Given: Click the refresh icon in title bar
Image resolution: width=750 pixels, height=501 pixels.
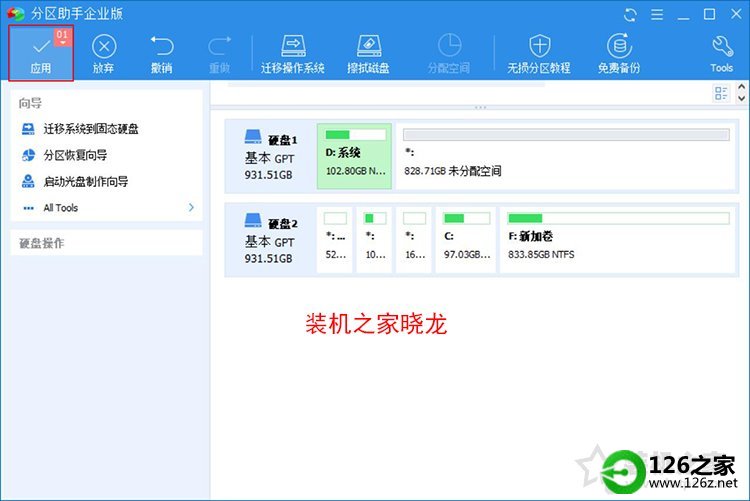Looking at the screenshot, I should pyautogui.click(x=630, y=15).
